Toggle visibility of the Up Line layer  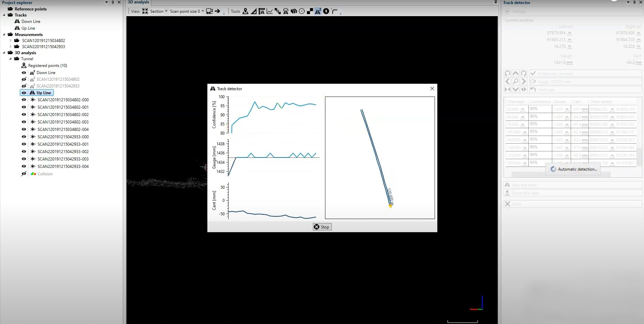click(x=24, y=93)
